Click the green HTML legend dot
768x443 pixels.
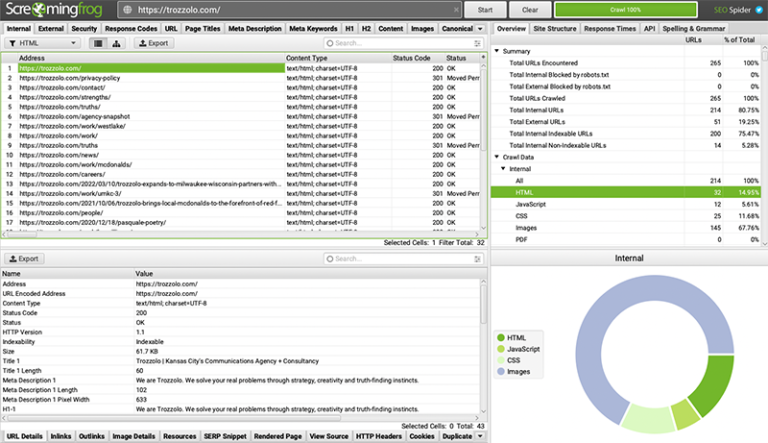point(501,339)
